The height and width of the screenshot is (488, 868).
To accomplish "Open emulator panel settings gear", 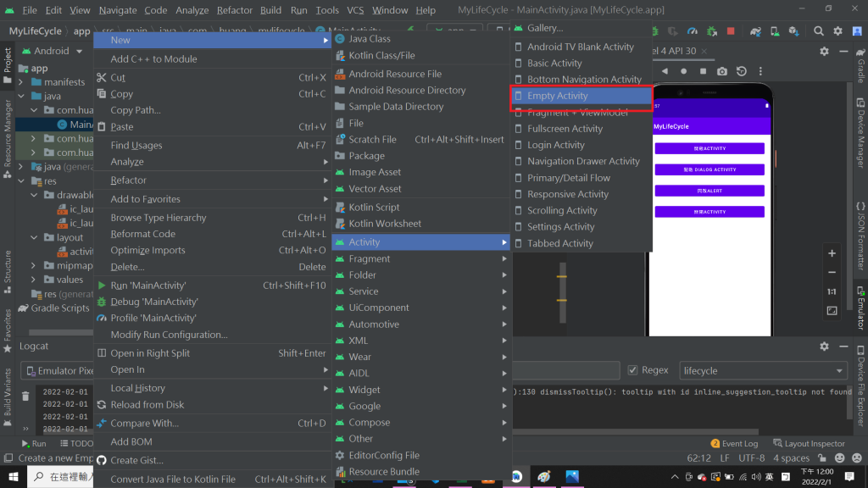I will (824, 51).
